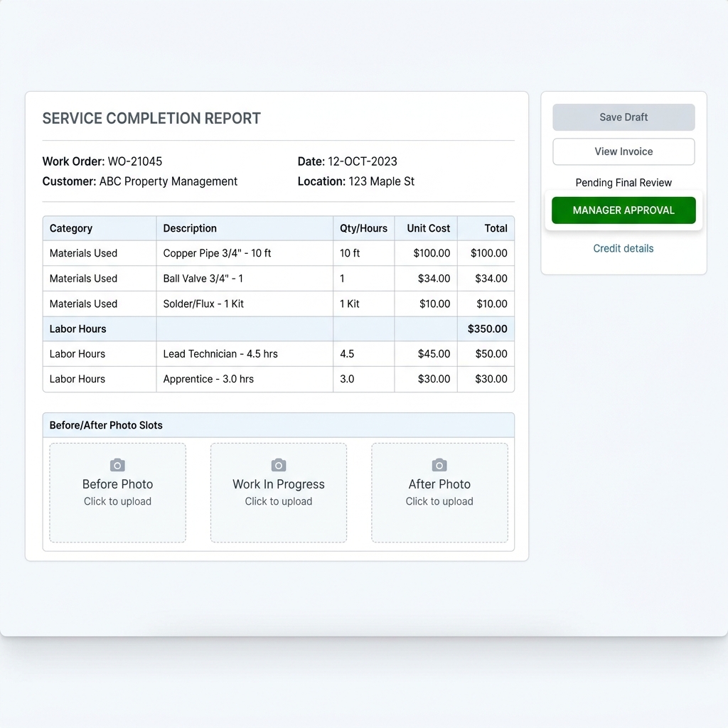Click the Total column header
The height and width of the screenshot is (728, 728).
click(x=496, y=228)
